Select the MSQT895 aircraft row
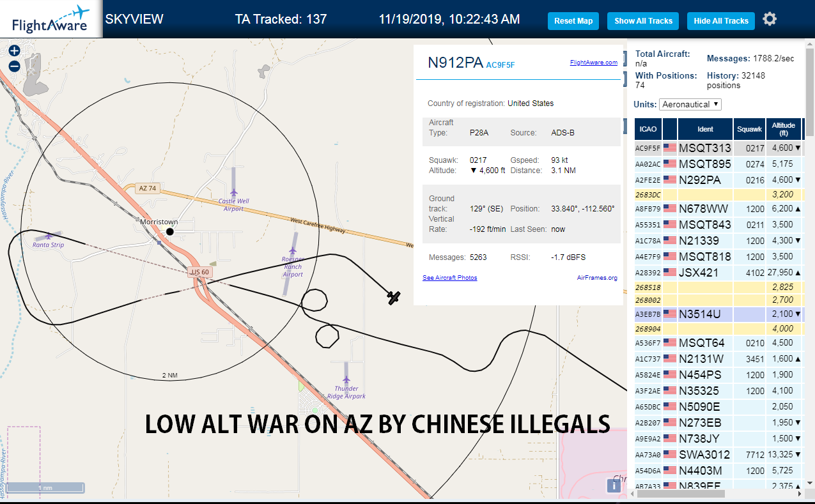This screenshot has height=504, width=815. click(718, 164)
